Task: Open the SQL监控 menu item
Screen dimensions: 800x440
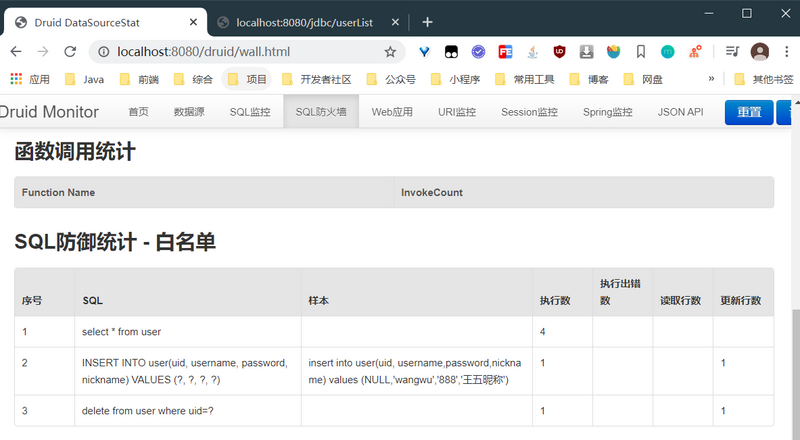Action: point(250,112)
